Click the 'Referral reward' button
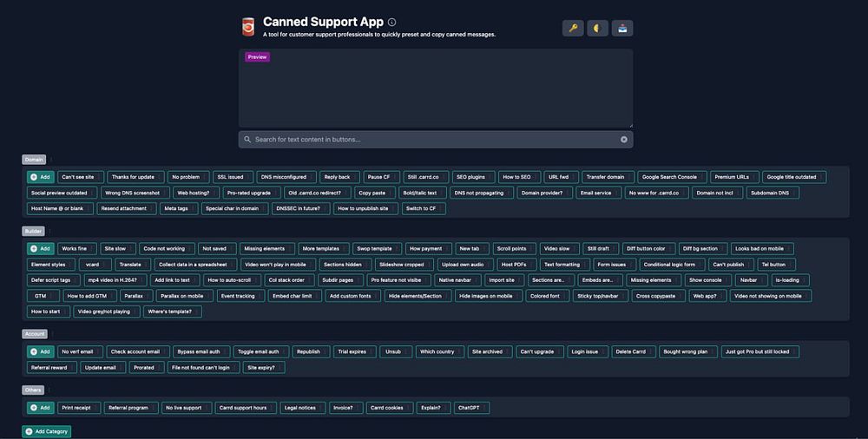Screen dimensions: 868x439 52,368
